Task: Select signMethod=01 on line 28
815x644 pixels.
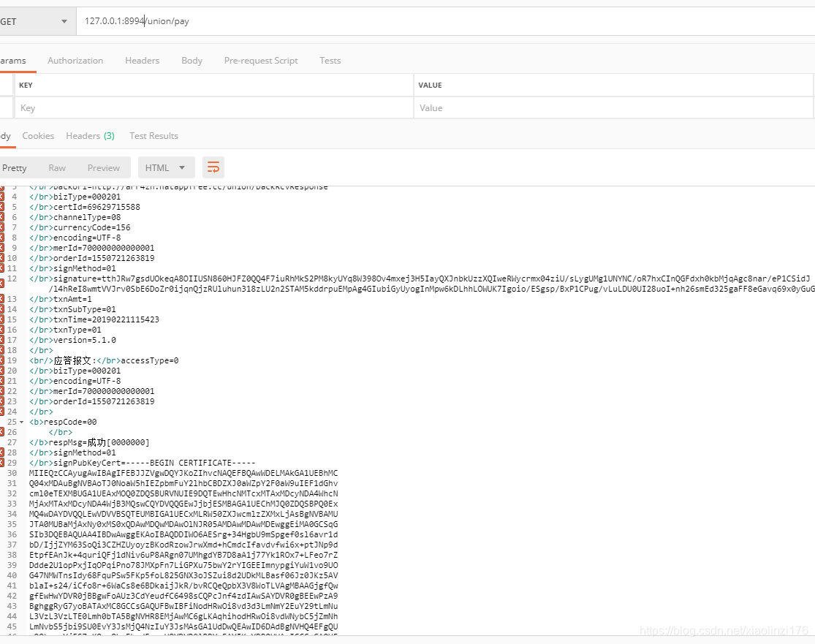Action: [x=73, y=452]
